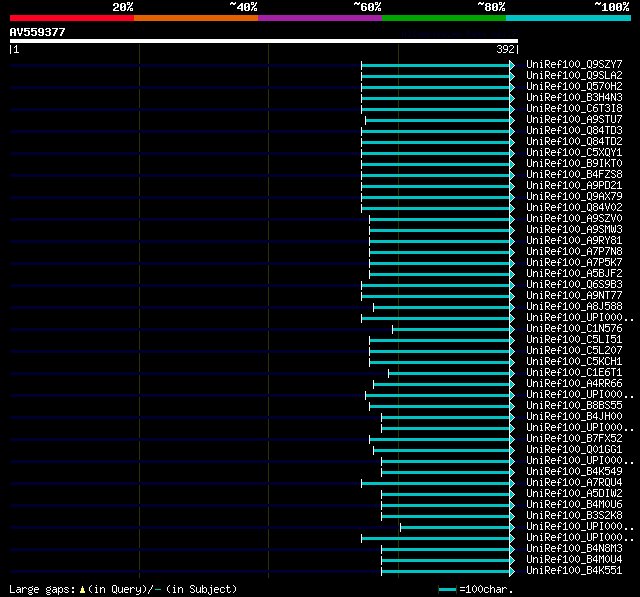The image size is (640, 597).
Task: Select the UniRef100_A7P7N8 label
Action: click(574, 252)
